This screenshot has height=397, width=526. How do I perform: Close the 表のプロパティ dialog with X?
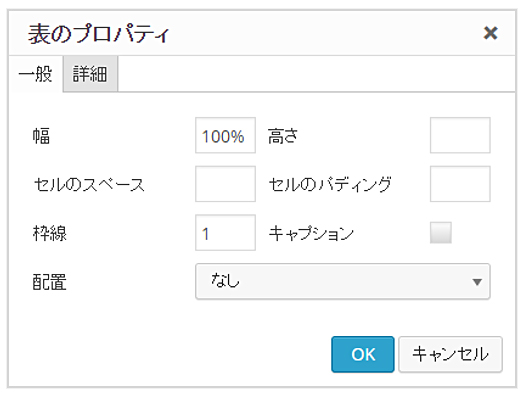[x=490, y=33]
